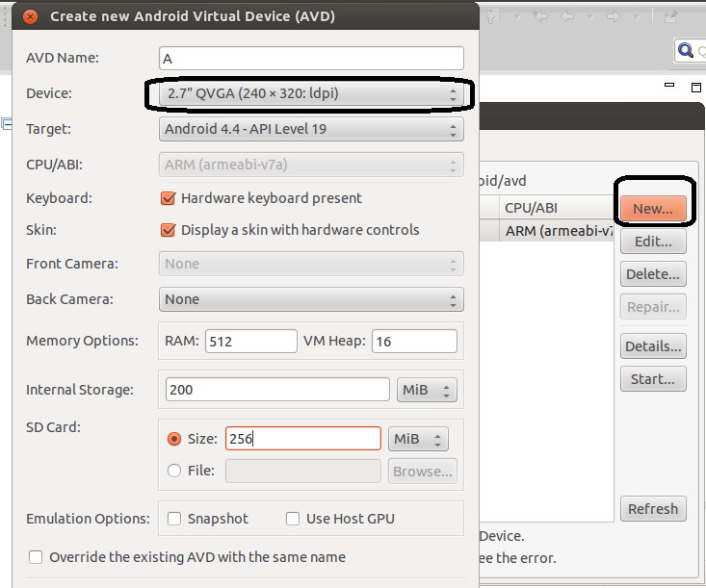
Task: Click the Back navigation arrow in Eclipse toolbar
Action: 567,16
